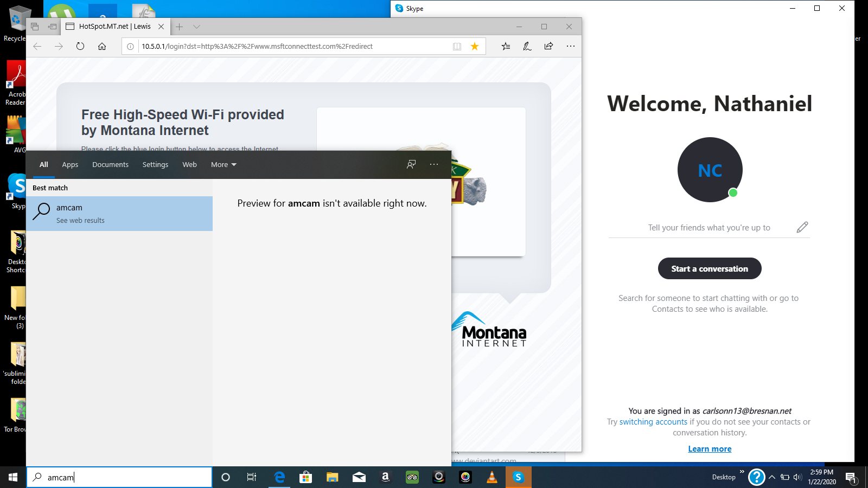Switch to the Settings search filter
The height and width of the screenshot is (488, 868).
155,164
